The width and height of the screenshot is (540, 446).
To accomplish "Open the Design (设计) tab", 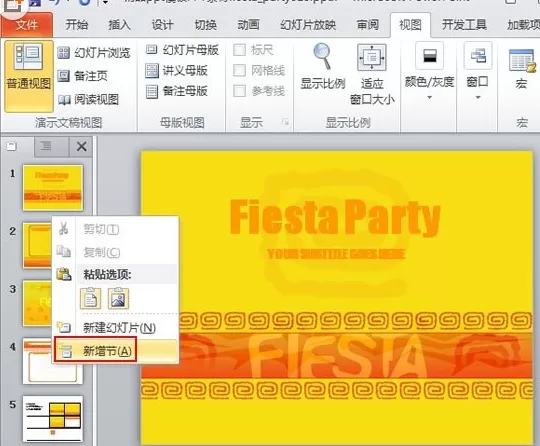I will (x=163, y=25).
